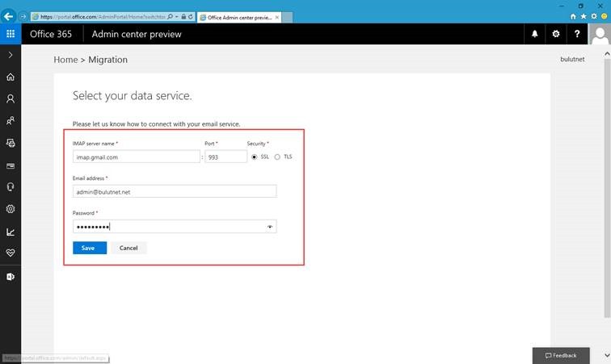Open Groups icon in sidebar
The width and height of the screenshot is (611, 364).
11,121
